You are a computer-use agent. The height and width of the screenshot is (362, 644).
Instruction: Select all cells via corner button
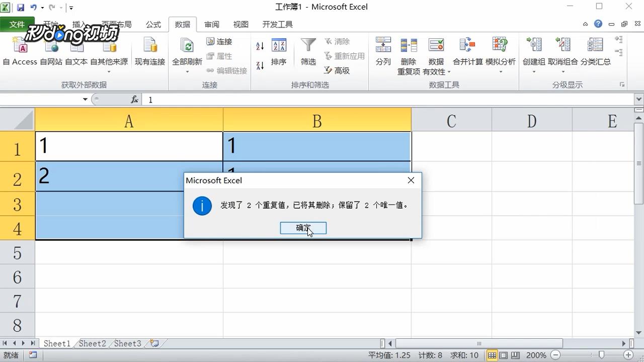pyautogui.click(x=17, y=120)
